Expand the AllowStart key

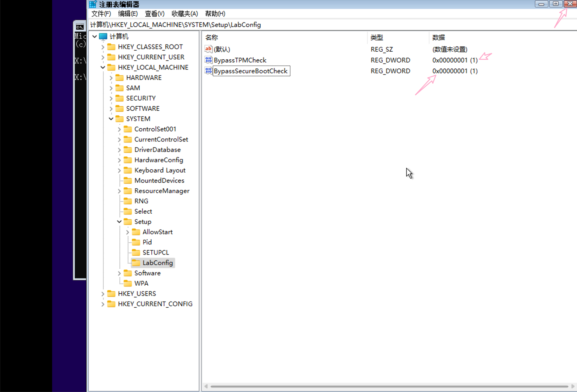click(x=127, y=232)
